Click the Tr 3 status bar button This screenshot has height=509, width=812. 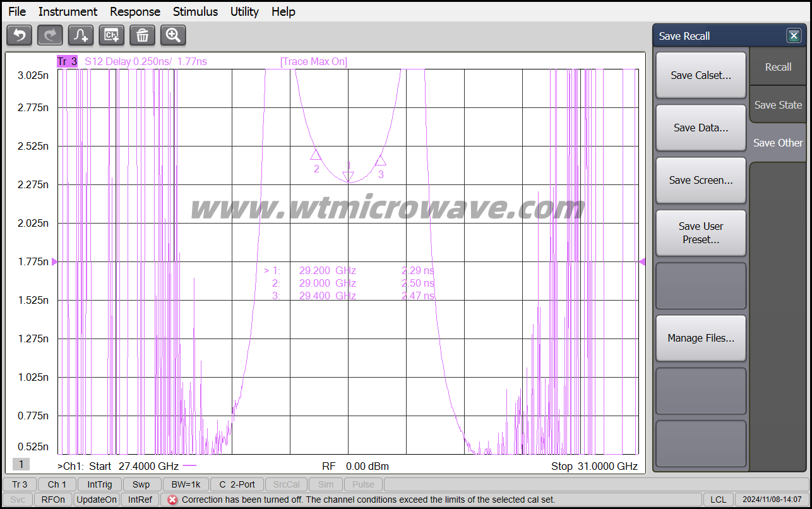(20, 484)
